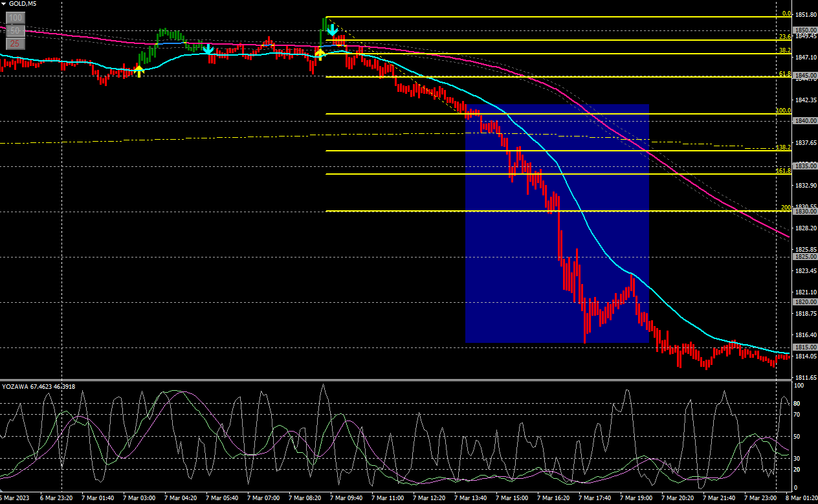Screen dimensions: 818x504
Task: Click the 38.2 Fibonacci level label
Action: pyautogui.click(x=785, y=50)
